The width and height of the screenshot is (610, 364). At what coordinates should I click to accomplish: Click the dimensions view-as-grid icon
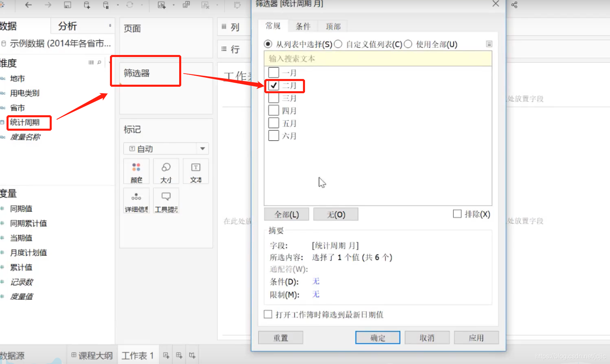pos(91,62)
